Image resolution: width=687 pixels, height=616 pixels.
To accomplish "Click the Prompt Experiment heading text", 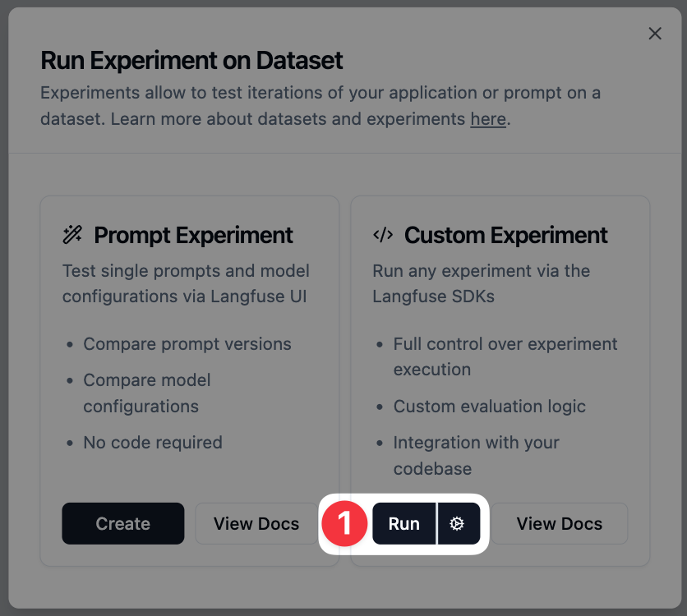I will tap(193, 235).
